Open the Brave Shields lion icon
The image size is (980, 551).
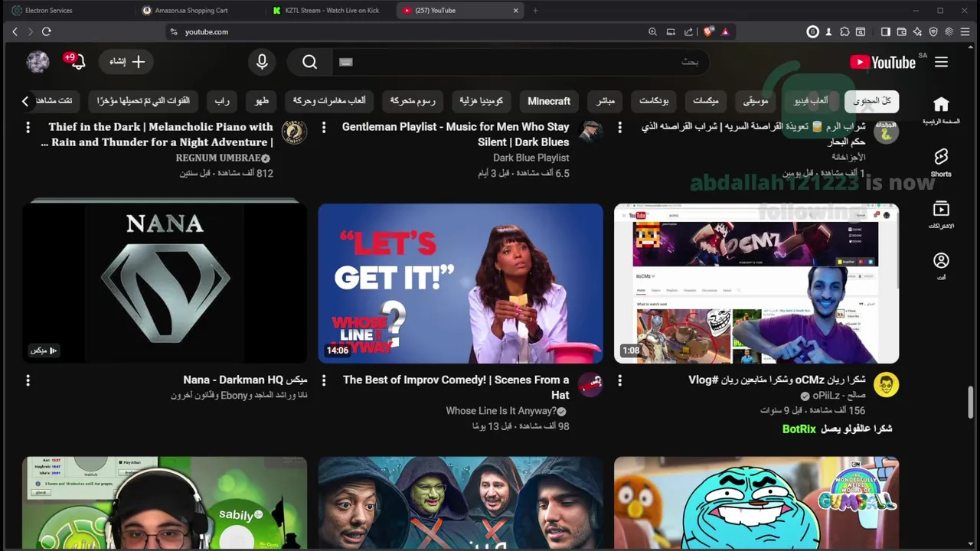point(708,31)
